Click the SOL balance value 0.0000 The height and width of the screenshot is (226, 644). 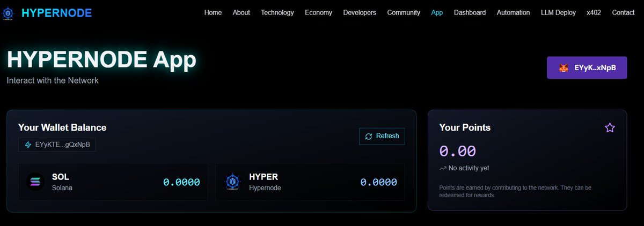[181, 182]
